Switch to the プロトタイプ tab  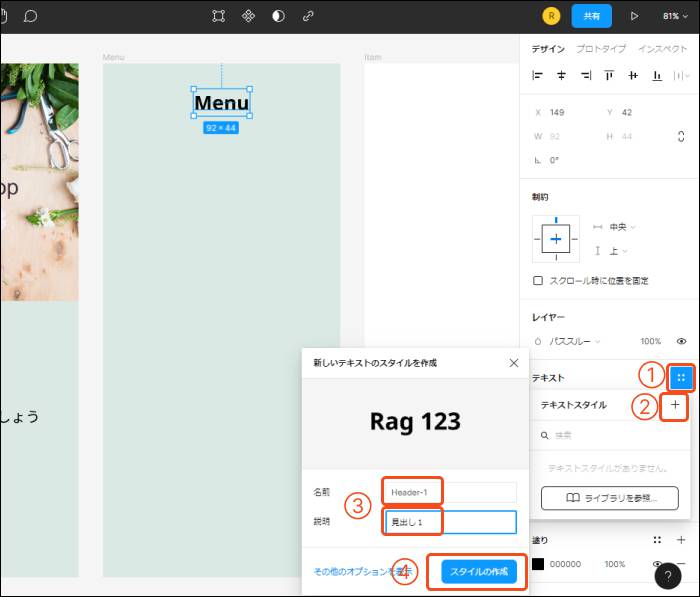tap(601, 48)
